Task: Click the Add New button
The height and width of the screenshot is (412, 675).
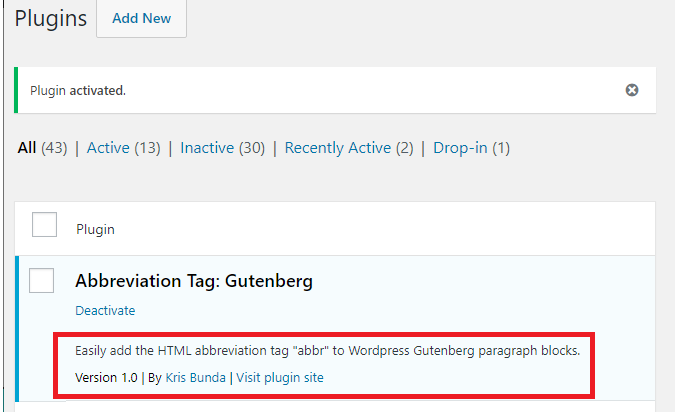Action: 141,19
